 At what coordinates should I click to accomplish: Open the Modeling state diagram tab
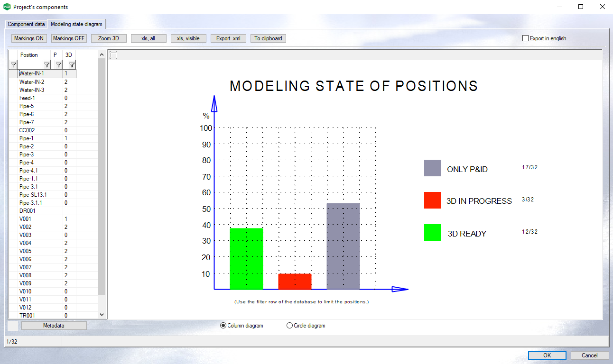click(76, 24)
